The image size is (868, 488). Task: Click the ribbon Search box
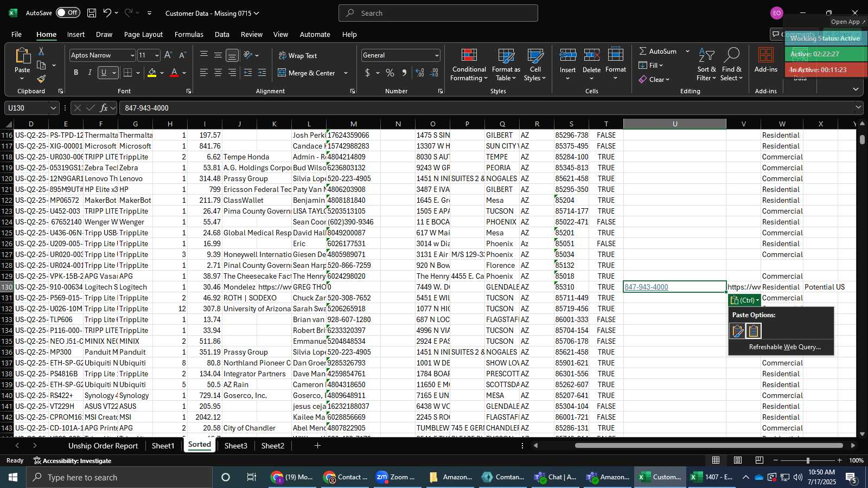[x=438, y=13]
